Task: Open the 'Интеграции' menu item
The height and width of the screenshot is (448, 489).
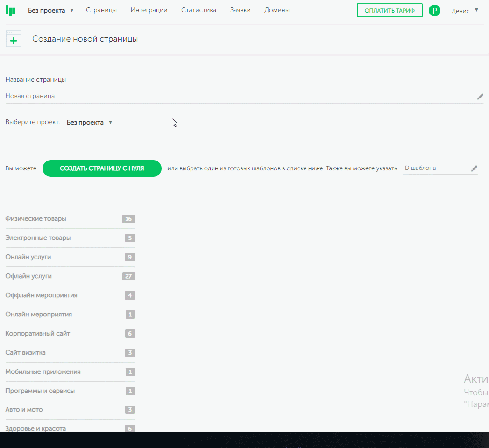Action: tap(149, 10)
